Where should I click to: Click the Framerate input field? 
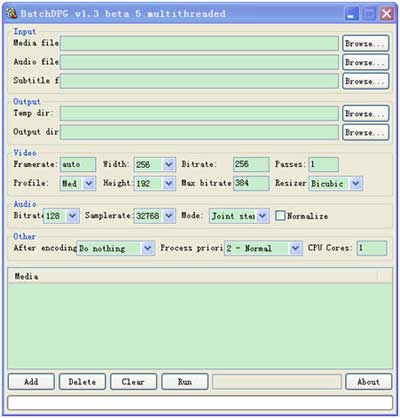[x=78, y=164]
